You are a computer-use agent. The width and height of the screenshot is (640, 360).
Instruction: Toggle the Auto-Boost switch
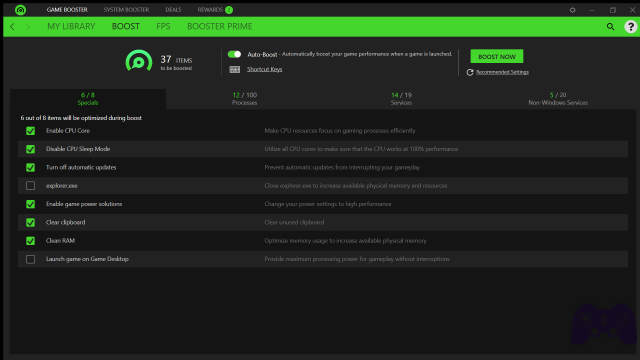pyautogui.click(x=234, y=54)
